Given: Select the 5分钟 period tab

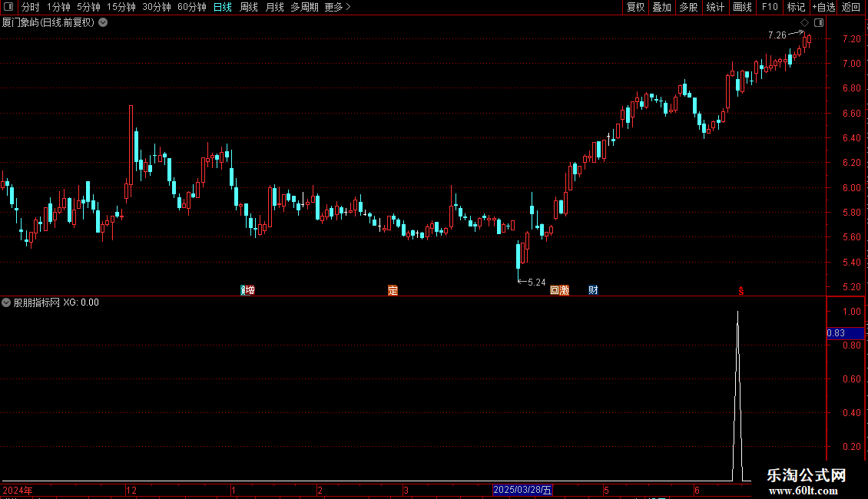Looking at the screenshot, I should coord(88,7).
